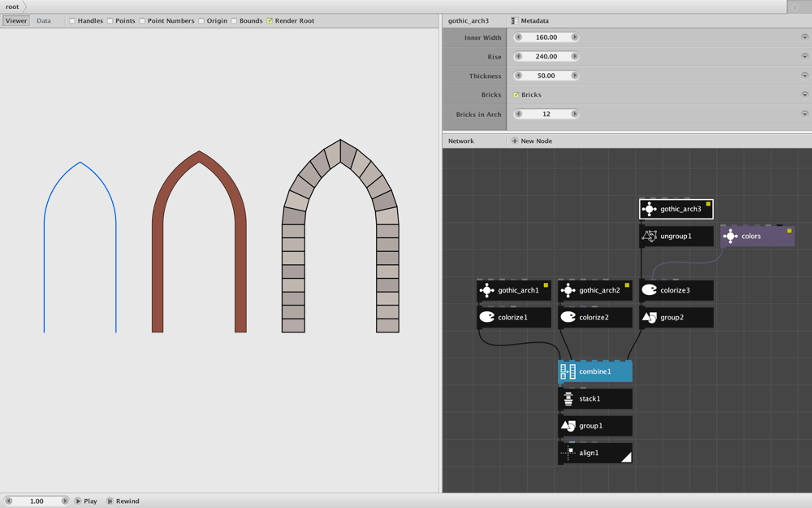Viewport: 812px width, 508px height.
Task: Increase the Thickness value
Action: [574, 76]
